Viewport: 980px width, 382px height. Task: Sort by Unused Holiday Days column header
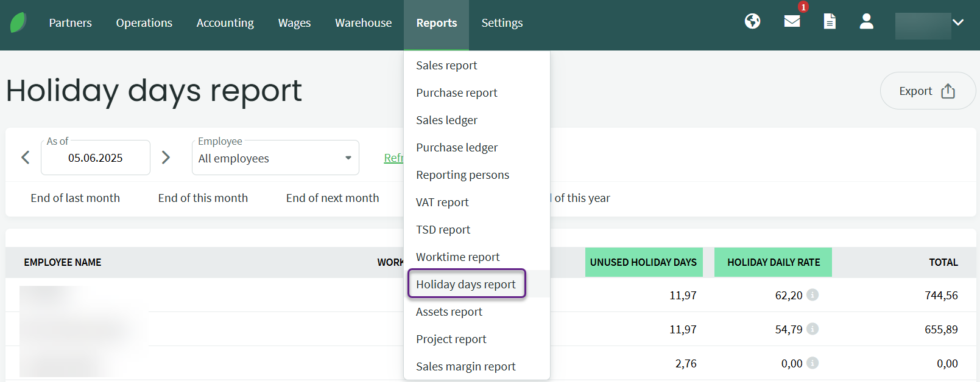(643, 262)
